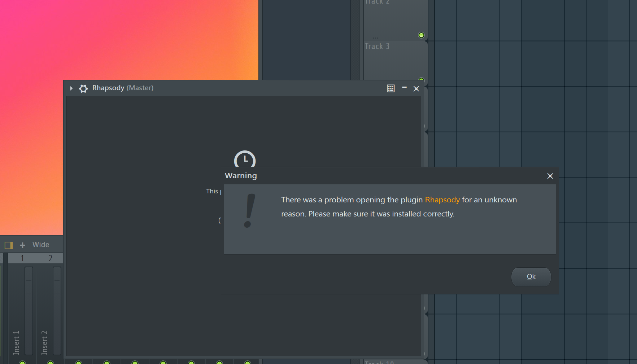The height and width of the screenshot is (364, 637).
Task: Click the orange panel layout icon in mixer
Action: (9, 245)
